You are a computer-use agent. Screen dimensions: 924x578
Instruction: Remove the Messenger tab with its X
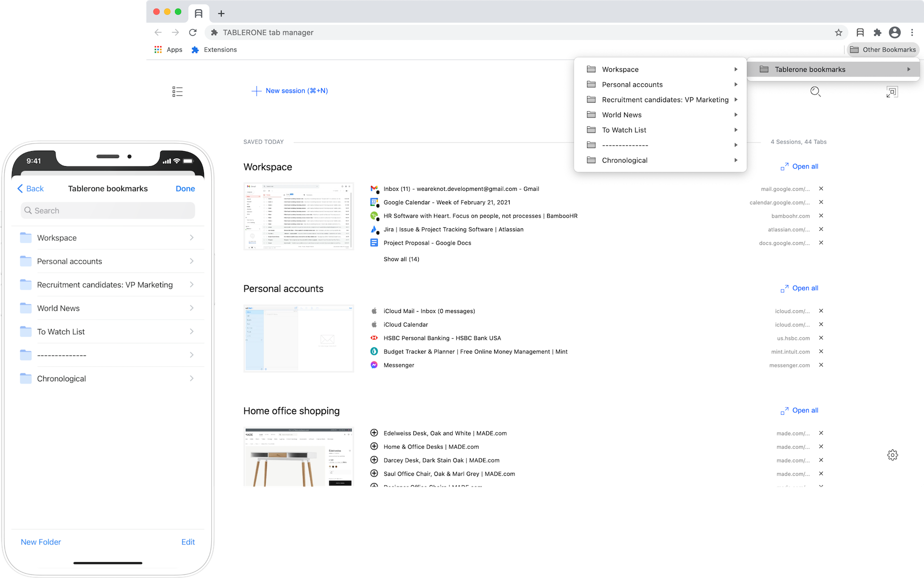pos(821,365)
